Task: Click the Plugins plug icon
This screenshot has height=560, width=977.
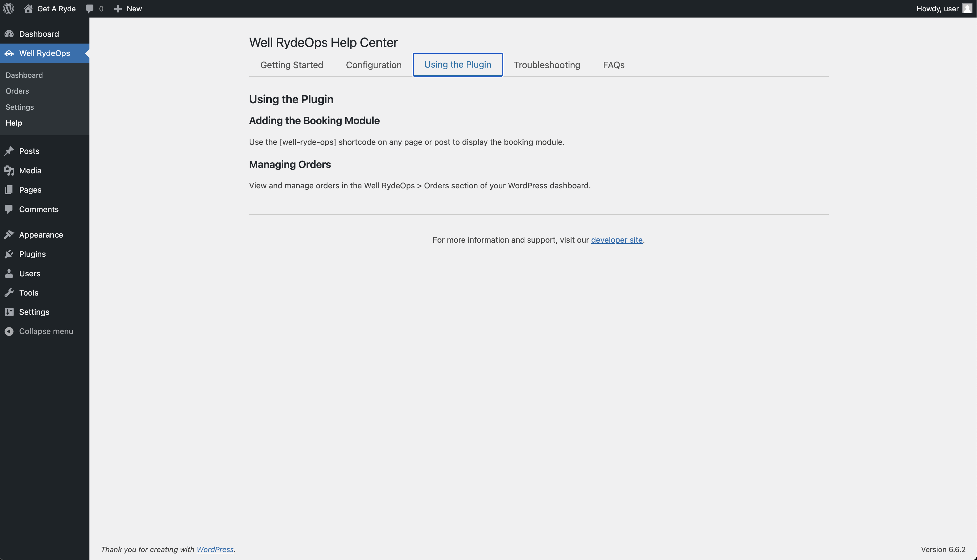Action: [9, 254]
